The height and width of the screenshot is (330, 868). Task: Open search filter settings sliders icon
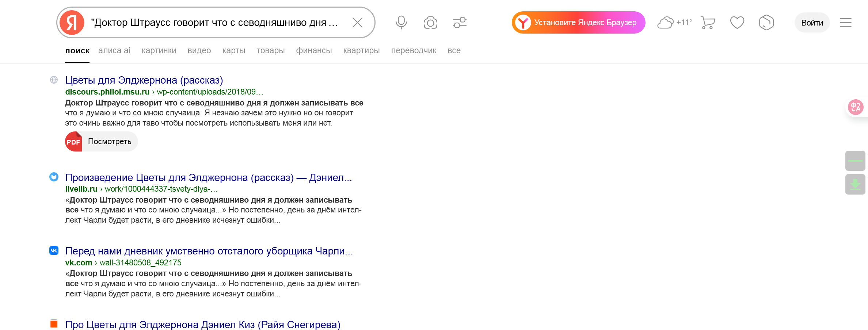point(460,23)
